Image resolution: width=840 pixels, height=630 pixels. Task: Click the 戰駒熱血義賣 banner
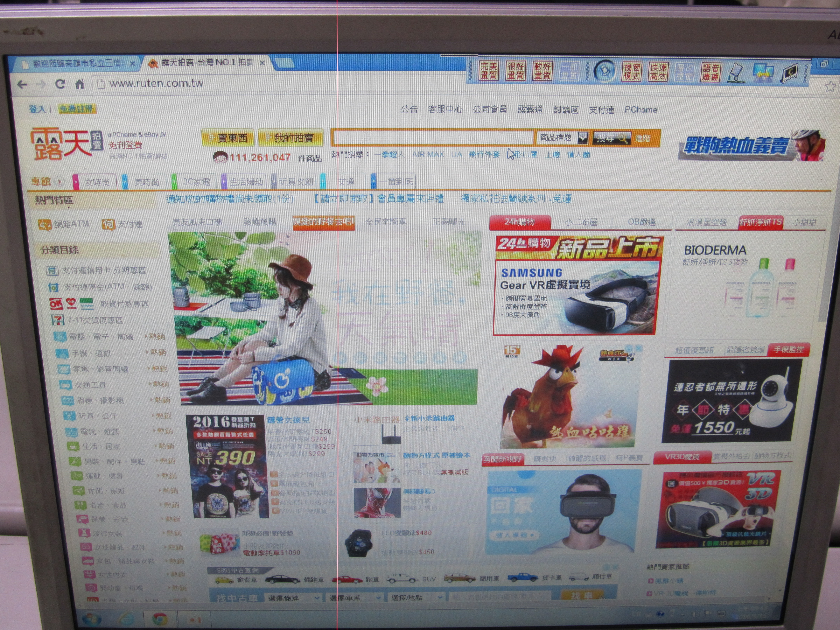pos(752,145)
